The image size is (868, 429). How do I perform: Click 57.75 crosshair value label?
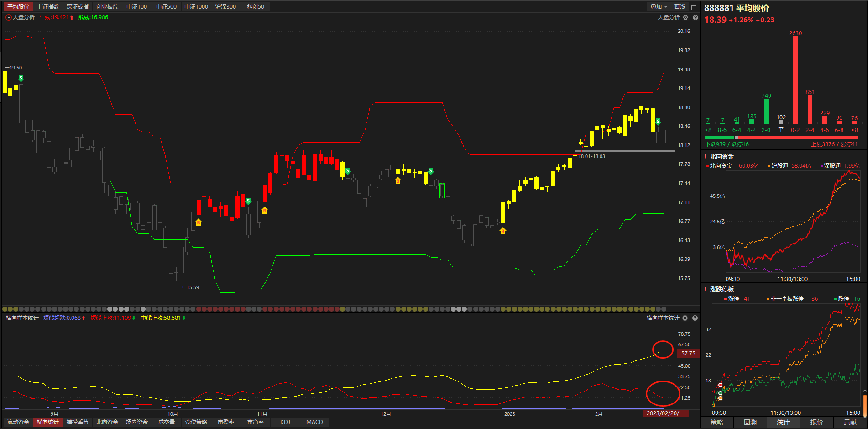(688, 354)
